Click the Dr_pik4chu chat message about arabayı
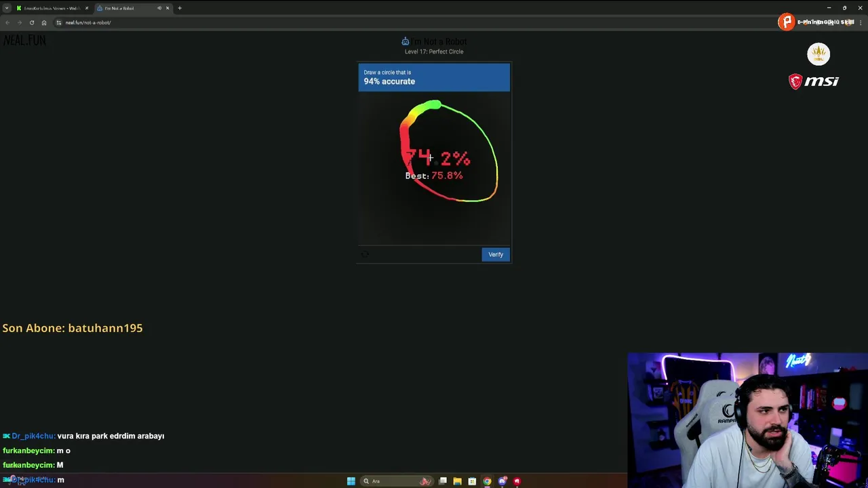Image resolution: width=868 pixels, height=488 pixels. (83, 436)
